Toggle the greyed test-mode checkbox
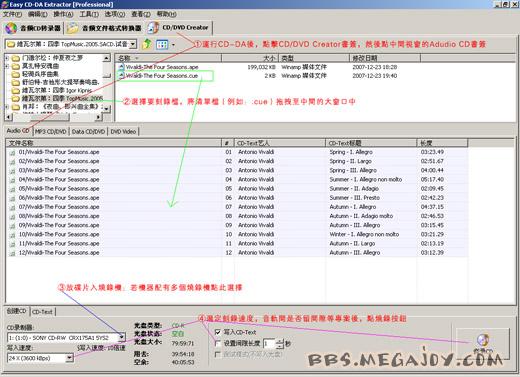This screenshot has height=377, width=520. (x=218, y=354)
